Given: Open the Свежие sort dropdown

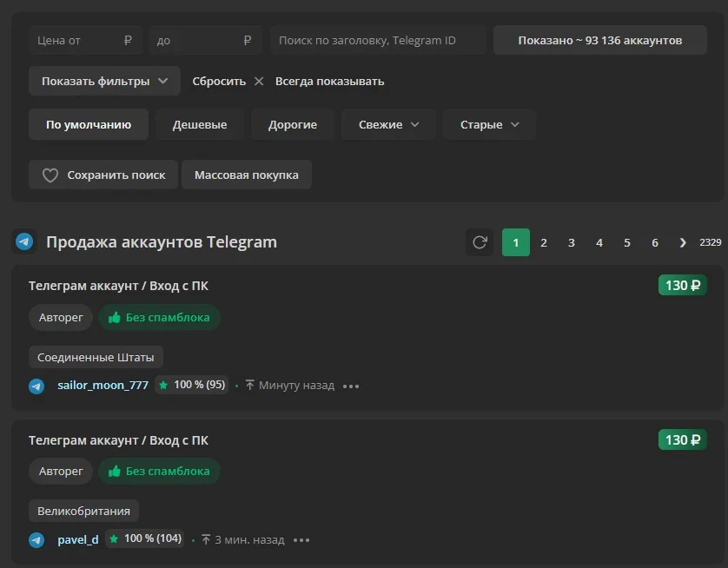Looking at the screenshot, I should tap(389, 124).
